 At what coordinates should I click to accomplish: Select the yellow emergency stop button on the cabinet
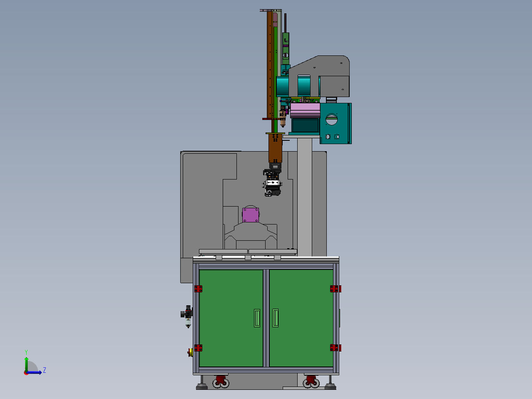coord(191,352)
